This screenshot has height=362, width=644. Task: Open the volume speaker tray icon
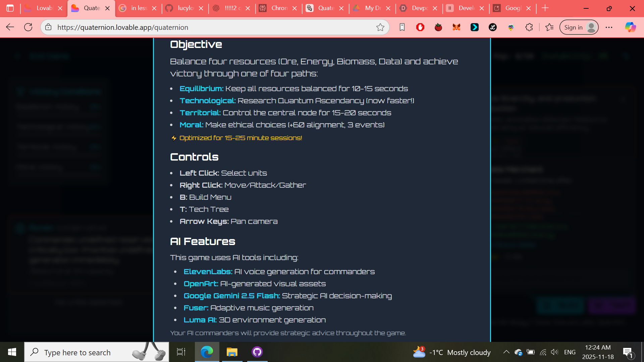point(554,352)
